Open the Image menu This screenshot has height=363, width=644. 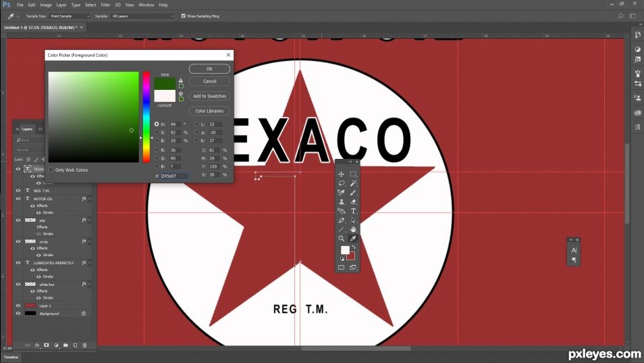click(x=46, y=5)
